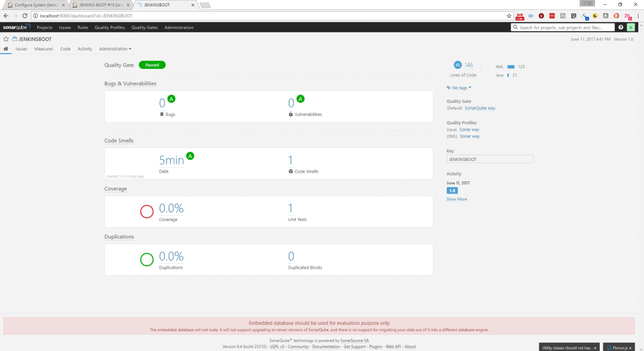Open the SonarQube way quality gate link

(480, 108)
